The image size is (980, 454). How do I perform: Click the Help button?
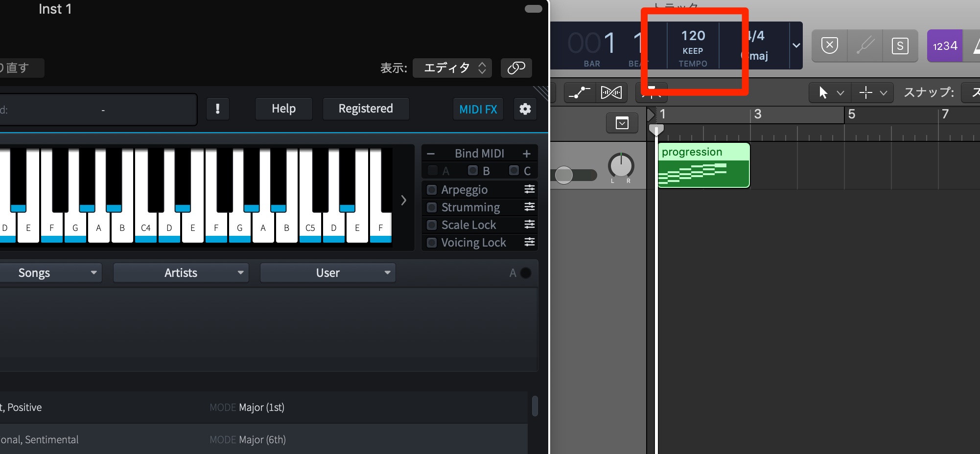[x=284, y=109]
